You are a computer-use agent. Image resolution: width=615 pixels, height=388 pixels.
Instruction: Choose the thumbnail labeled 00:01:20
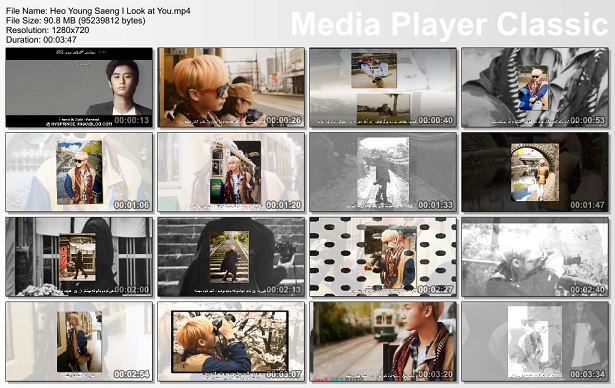[x=231, y=172]
